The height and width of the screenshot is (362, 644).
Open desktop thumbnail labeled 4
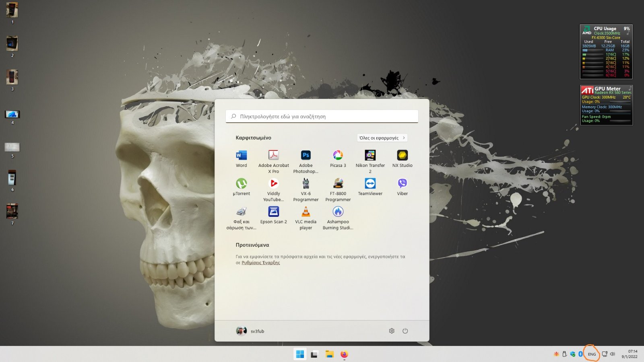(12, 115)
